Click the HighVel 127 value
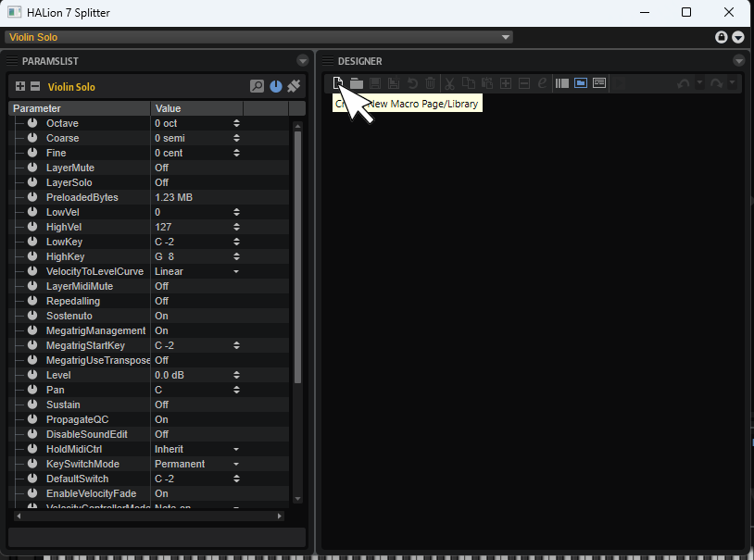 click(163, 227)
